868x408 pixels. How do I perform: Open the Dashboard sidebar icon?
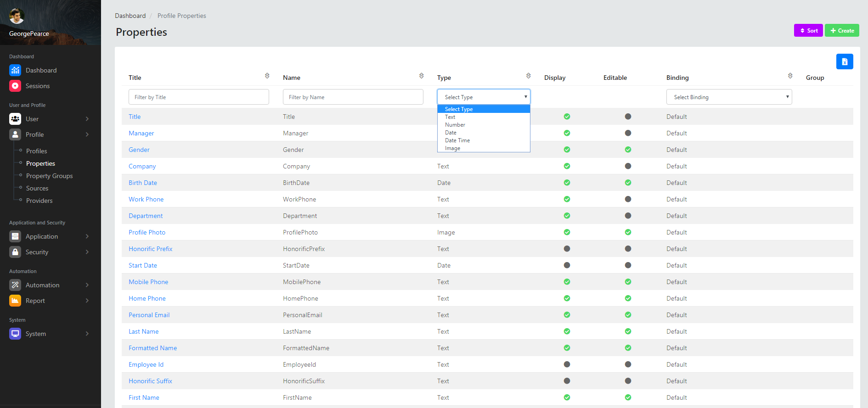coord(15,70)
